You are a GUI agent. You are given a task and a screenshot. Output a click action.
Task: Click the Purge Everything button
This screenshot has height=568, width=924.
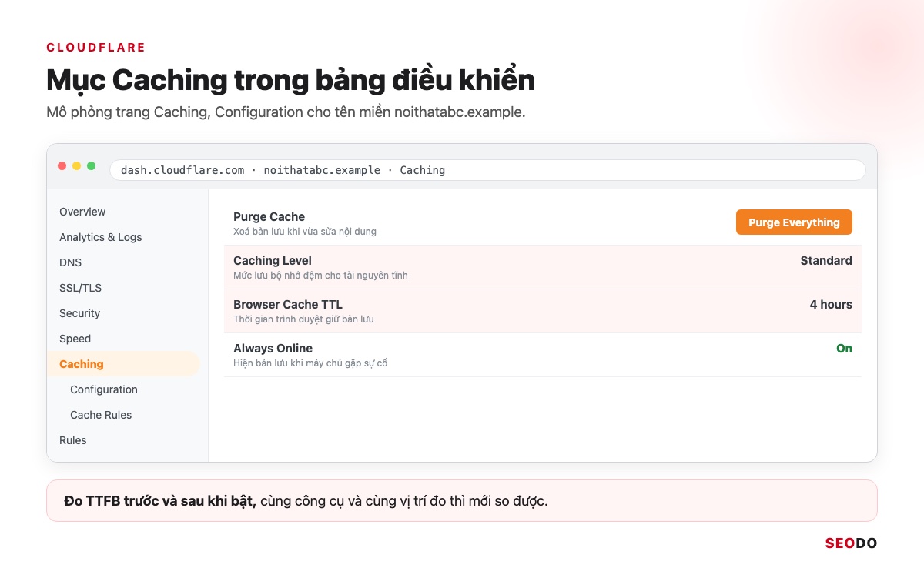pos(794,222)
